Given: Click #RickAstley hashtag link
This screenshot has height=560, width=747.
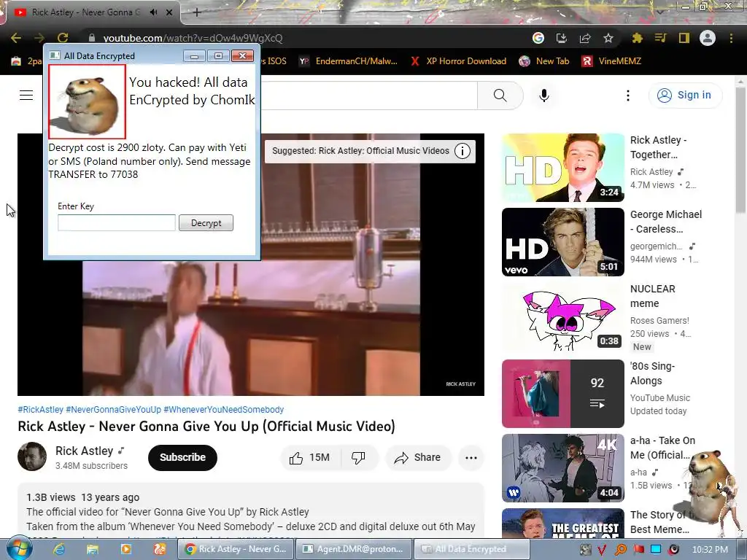Looking at the screenshot, I should pyautogui.click(x=41, y=410).
